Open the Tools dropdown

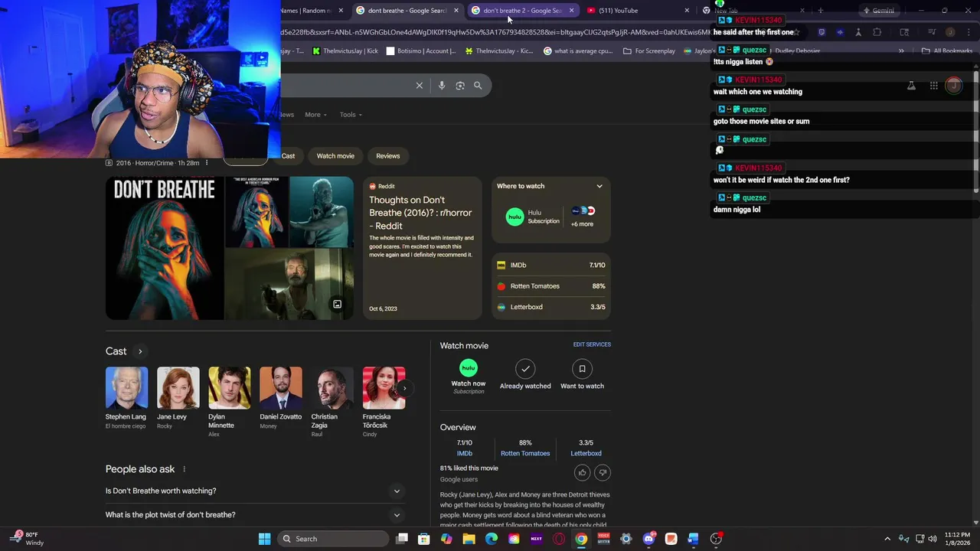tap(351, 115)
